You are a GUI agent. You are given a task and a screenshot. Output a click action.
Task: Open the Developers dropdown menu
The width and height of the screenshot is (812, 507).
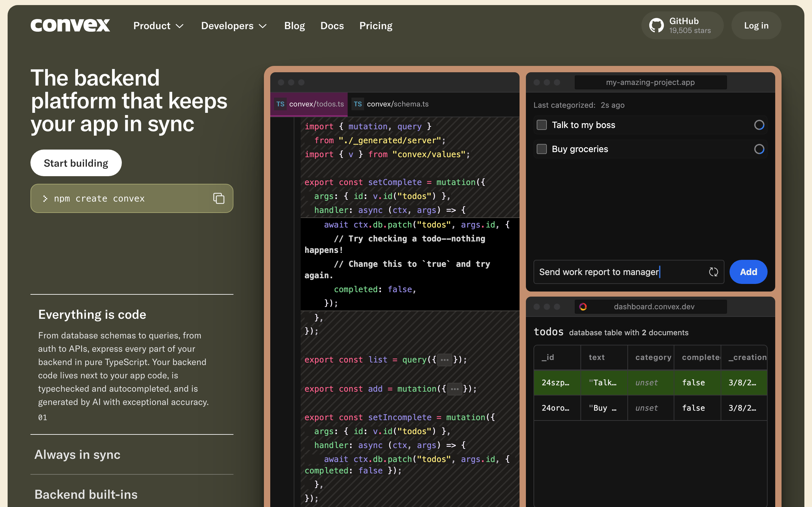233,26
